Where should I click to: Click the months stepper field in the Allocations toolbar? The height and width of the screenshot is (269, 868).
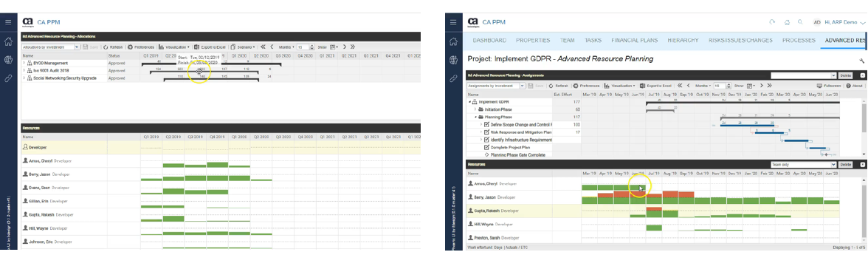(306, 47)
